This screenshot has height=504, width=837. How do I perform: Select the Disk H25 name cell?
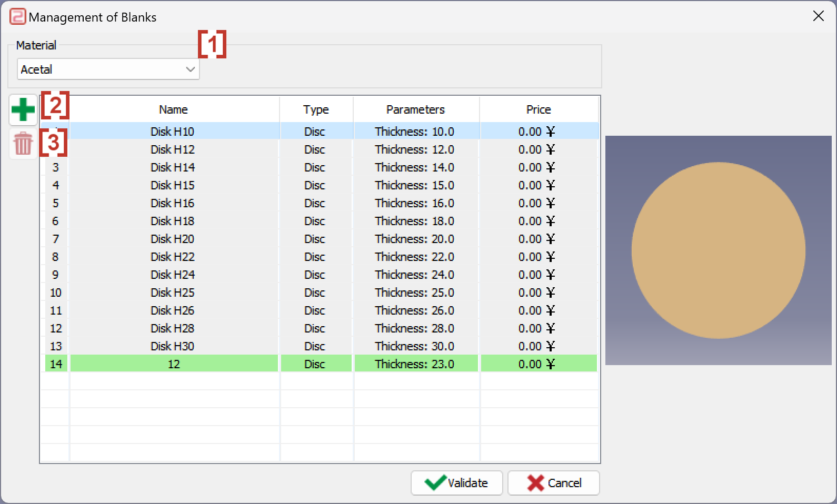coord(174,293)
